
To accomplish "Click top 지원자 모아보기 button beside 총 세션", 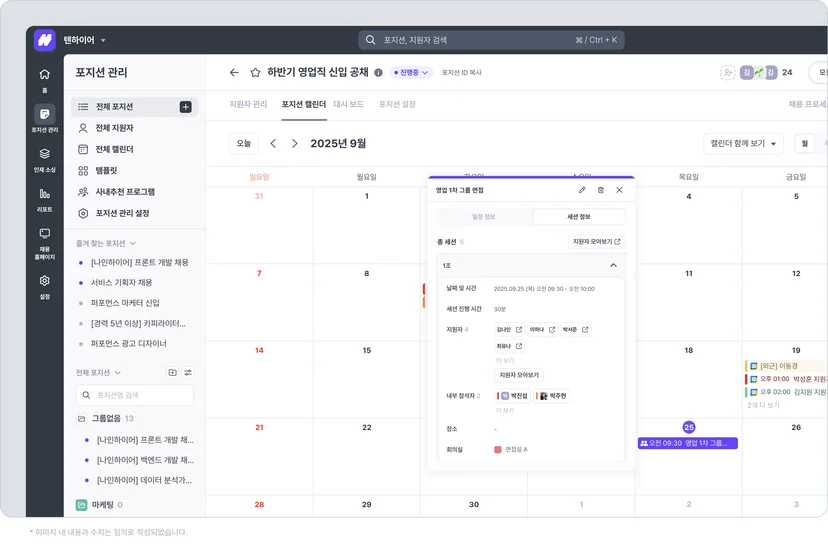I will [x=597, y=242].
